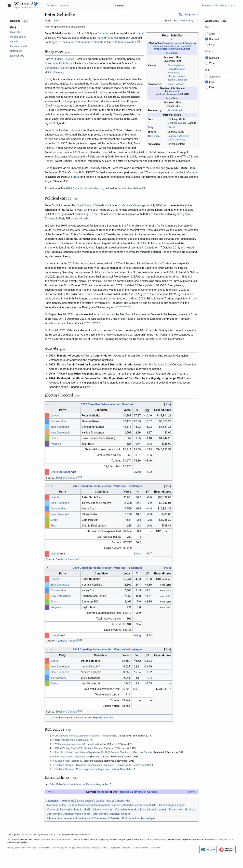Click the Search Wikipedia input field
This screenshot has height=868, width=243.
point(79,6)
